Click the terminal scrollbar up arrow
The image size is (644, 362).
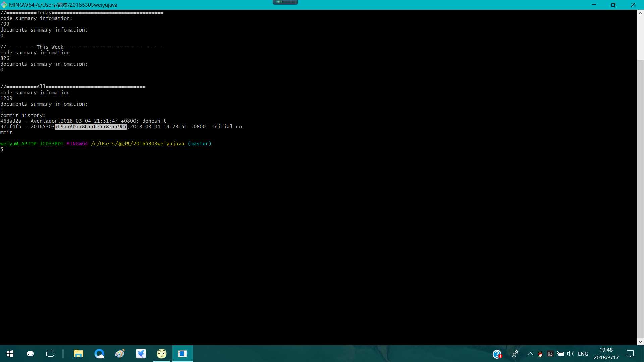coord(640,13)
